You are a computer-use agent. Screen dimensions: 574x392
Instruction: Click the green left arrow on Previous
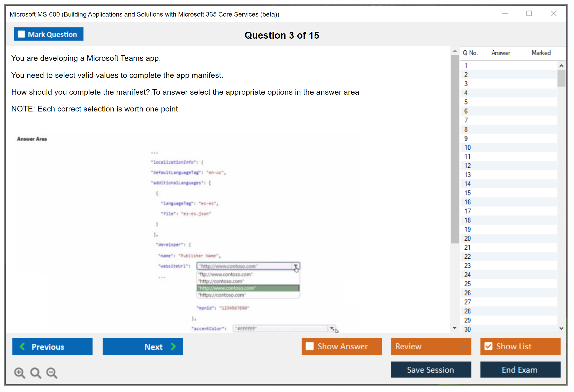(22, 346)
